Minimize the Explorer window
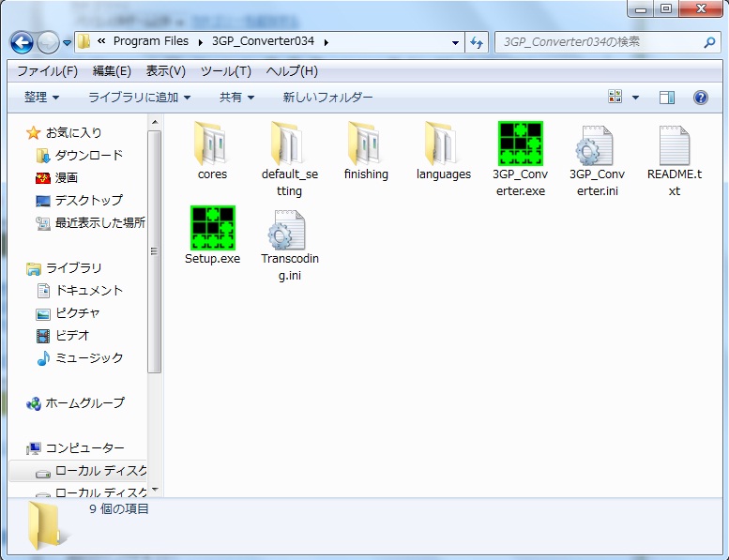729x560 pixels. click(641, 8)
